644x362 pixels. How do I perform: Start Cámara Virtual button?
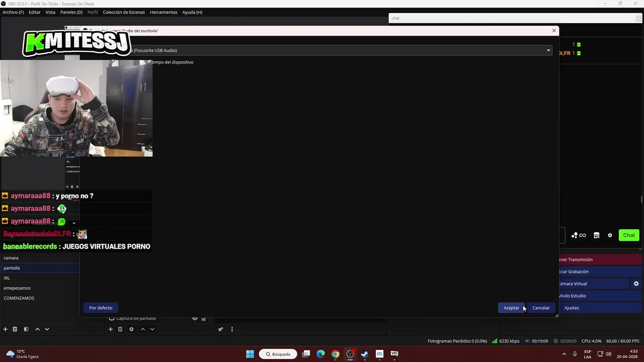pyautogui.click(x=594, y=284)
